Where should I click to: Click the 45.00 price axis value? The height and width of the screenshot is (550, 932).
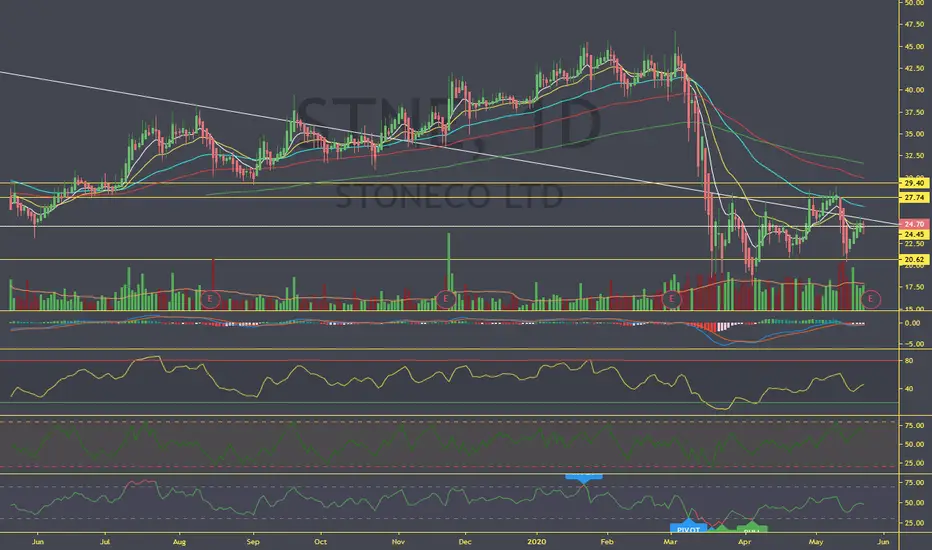914,46
